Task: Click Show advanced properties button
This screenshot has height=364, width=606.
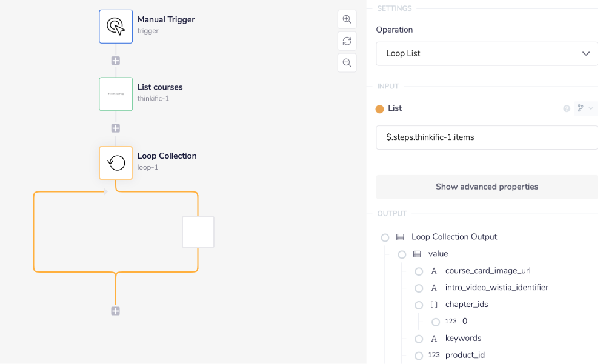Action: pos(487,187)
